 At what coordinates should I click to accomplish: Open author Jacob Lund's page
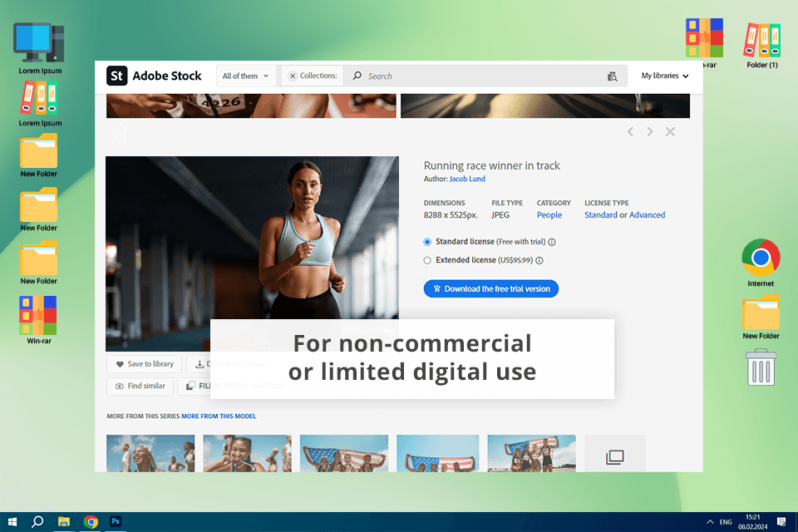coord(467,179)
